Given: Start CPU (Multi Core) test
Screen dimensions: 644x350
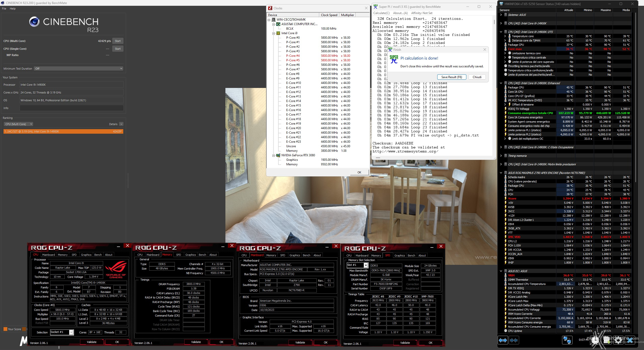Looking at the screenshot, I should pyautogui.click(x=118, y=41).
